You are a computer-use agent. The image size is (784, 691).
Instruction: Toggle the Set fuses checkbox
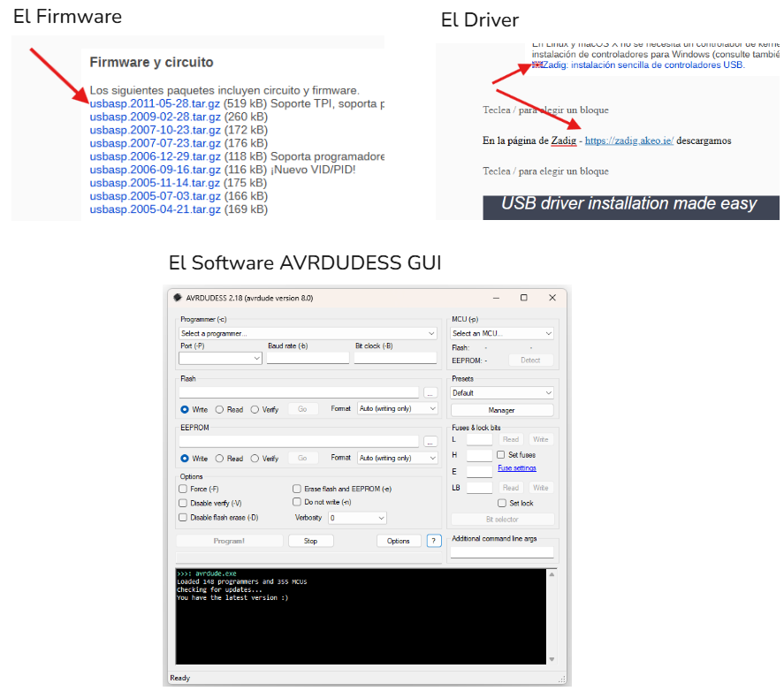pos(501,455)
